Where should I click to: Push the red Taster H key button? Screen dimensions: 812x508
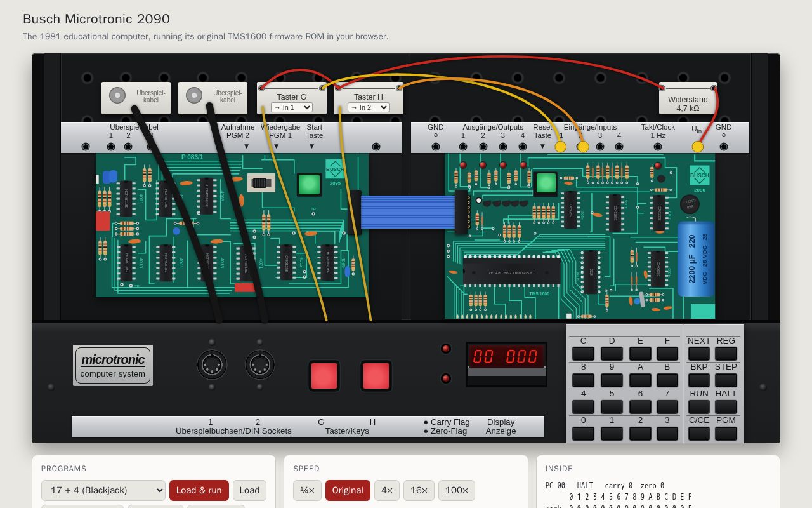click(x=376, y=376)
